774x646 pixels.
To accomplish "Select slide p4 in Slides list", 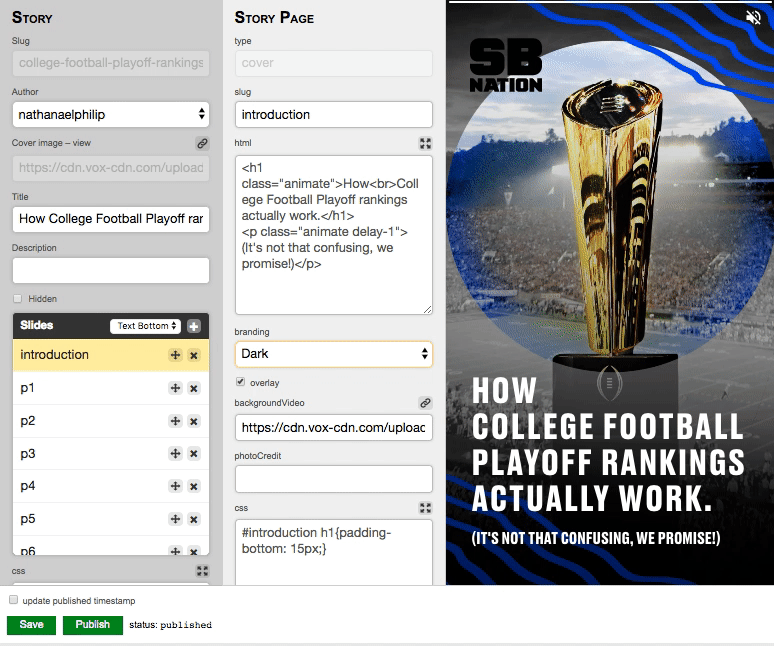I will pyautogui.click(x=80, y=486).
